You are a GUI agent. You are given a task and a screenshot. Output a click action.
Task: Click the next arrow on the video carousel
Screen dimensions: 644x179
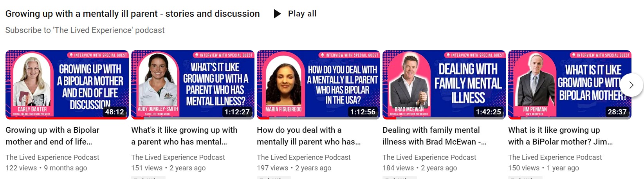click(x=631, y=85)
